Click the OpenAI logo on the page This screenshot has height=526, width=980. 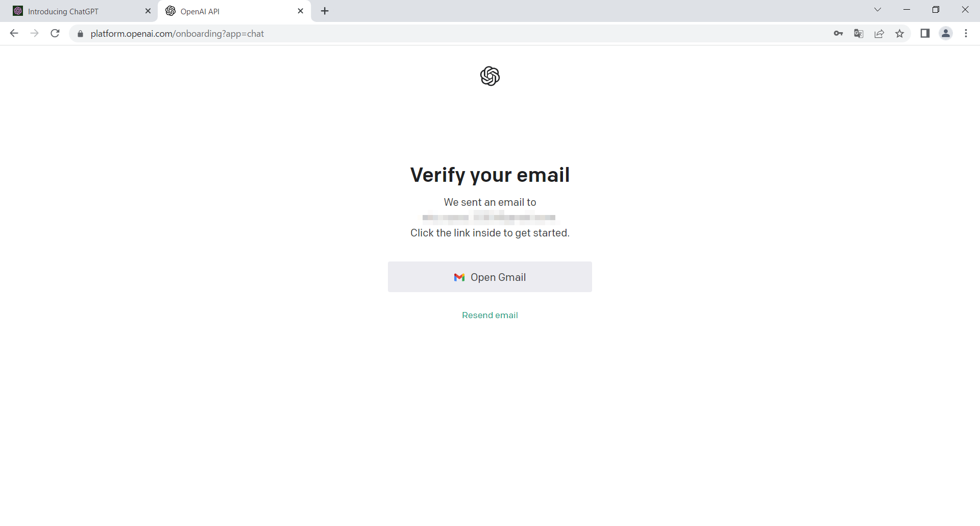(x=490, y=76)
